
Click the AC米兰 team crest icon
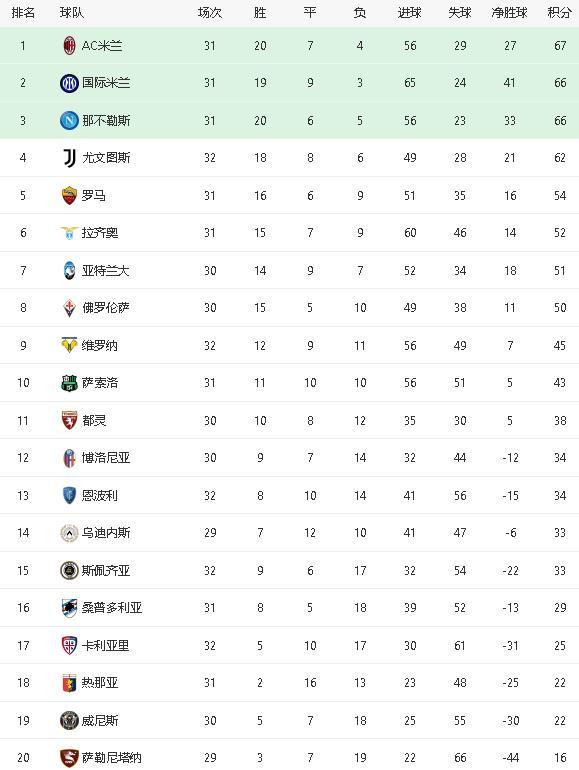(x=70, y=46)
